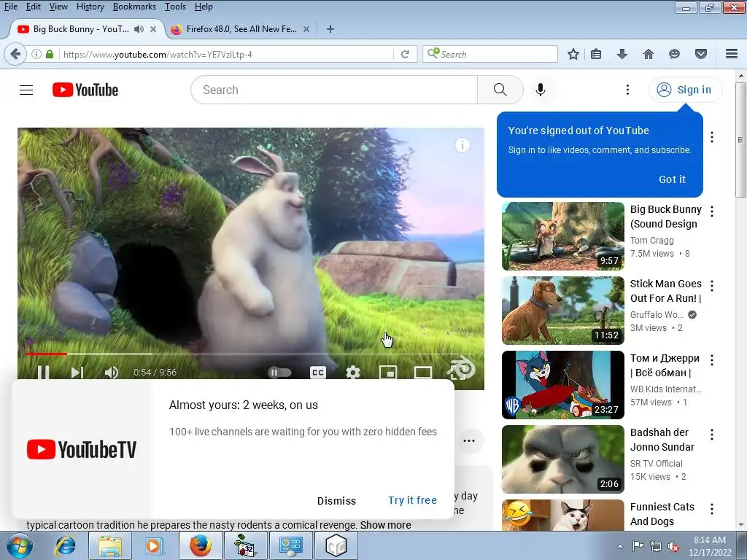Open the YouTube hamburger guide menu

(x=26, y=90)
